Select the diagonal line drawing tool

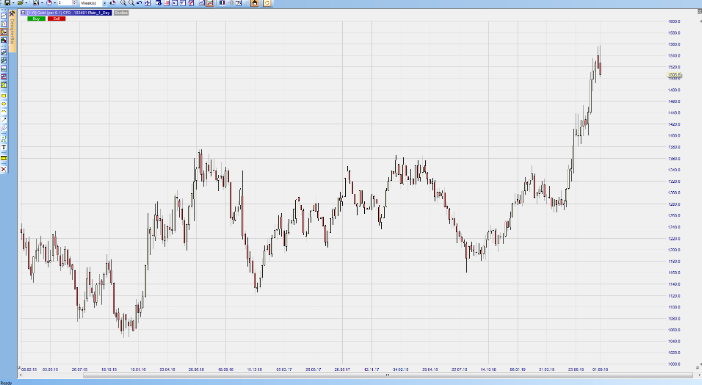click(4, 120)
